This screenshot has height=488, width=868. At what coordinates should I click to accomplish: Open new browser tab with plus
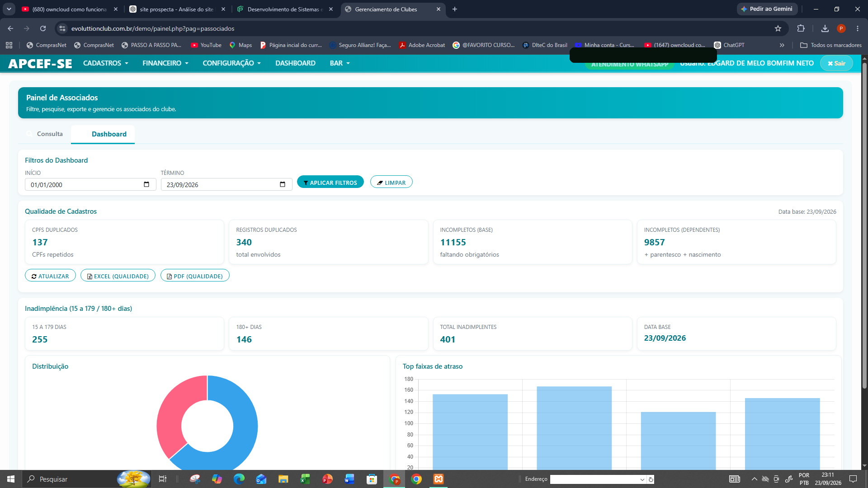pos(455,9)
